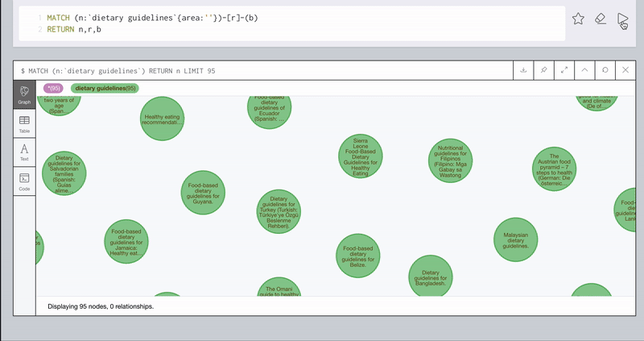This screenshot has height=341, width=644.
Task: Switch to Graph view
Action: pos(24,94)
